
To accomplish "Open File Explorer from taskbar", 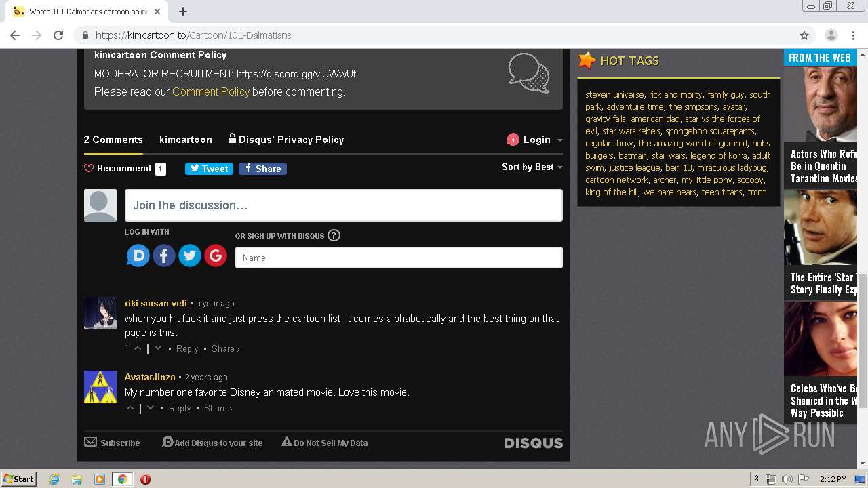I will 77,479.
